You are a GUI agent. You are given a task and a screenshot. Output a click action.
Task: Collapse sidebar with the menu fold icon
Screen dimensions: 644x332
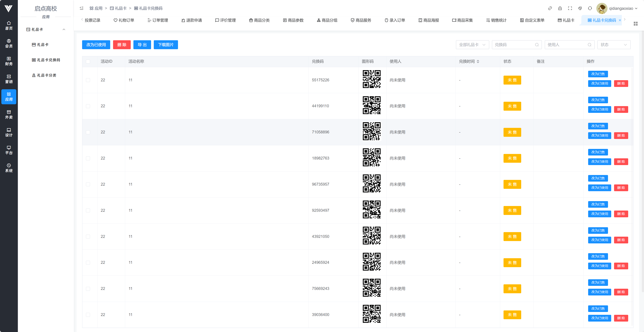click(x=81, y=8)
